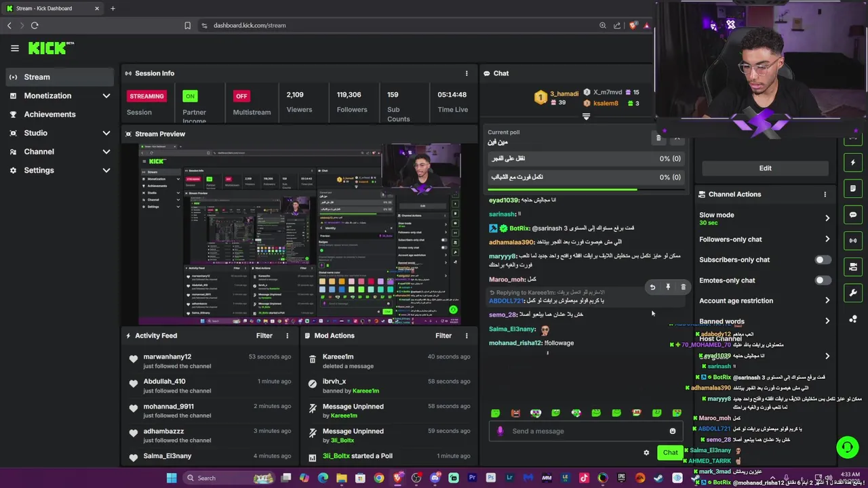The height and width of the screenshot is (488, 868).
Task: Open the emoji picker in message box
Action: click(672, 431)
